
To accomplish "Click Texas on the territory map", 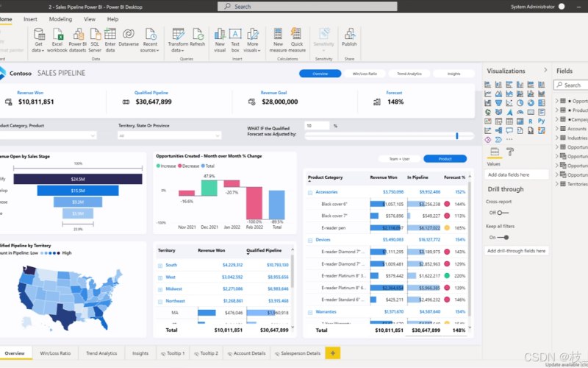I will tap(65, 317).
